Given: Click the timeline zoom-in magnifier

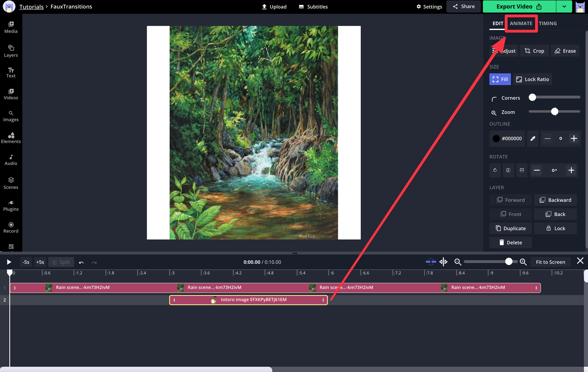Looking at the screenshot, I should click(x=523, y=262).
